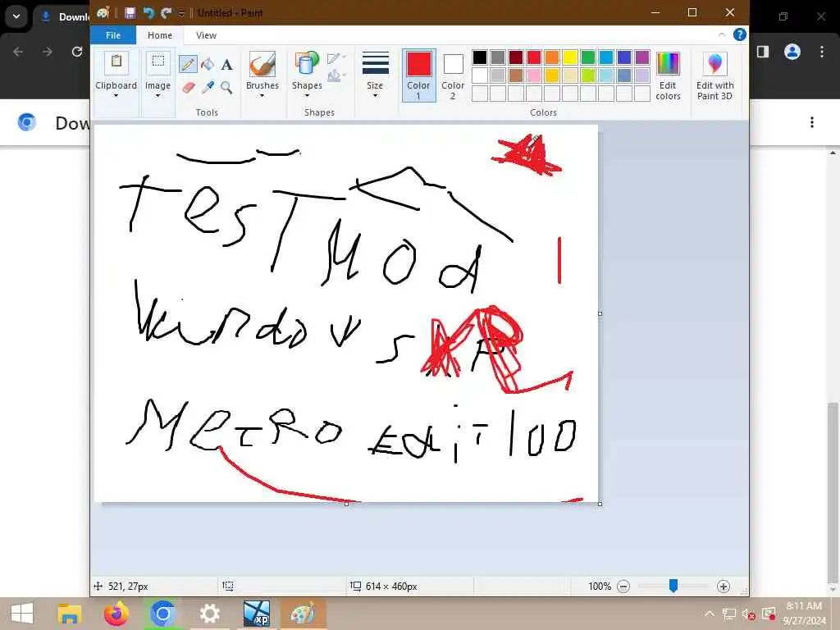Open Chrome tab search dropdown arrow
This screenshot has width=840, height=630.
(x=16, y=16)
